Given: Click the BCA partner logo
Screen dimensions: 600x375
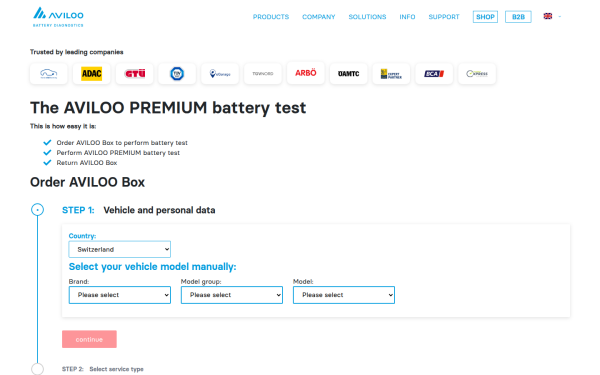Looking at the screenshot, I should (434, 73).
